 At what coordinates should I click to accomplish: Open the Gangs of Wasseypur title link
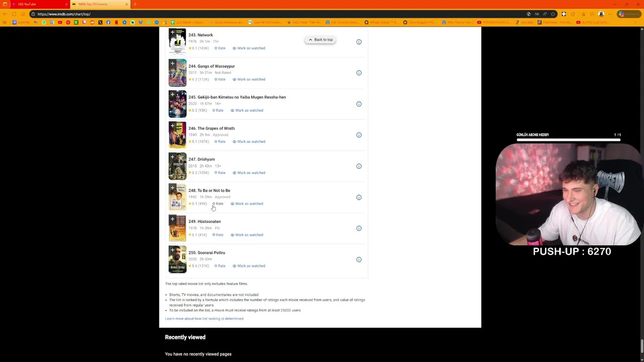pos(211,66)
